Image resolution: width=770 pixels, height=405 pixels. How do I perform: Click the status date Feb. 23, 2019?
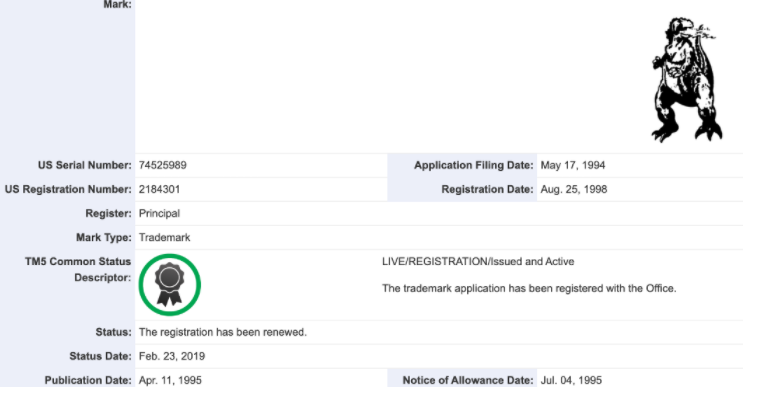172,356
